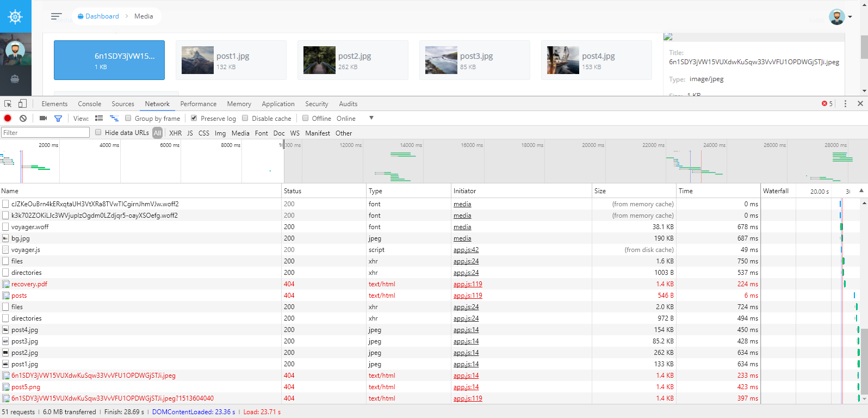Select the post1.jpg media card

(x=231, y=60)
